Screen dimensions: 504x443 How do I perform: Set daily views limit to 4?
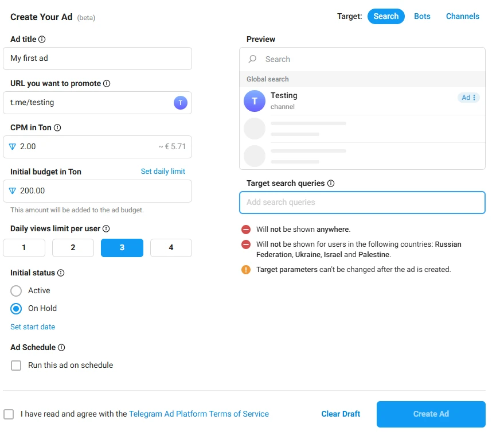point(171,248)
